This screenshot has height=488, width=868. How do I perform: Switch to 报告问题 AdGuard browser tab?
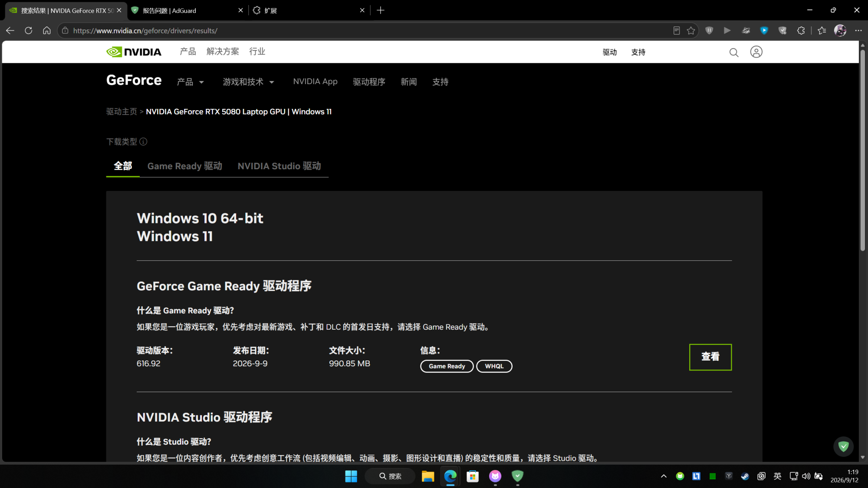point(188,10)
